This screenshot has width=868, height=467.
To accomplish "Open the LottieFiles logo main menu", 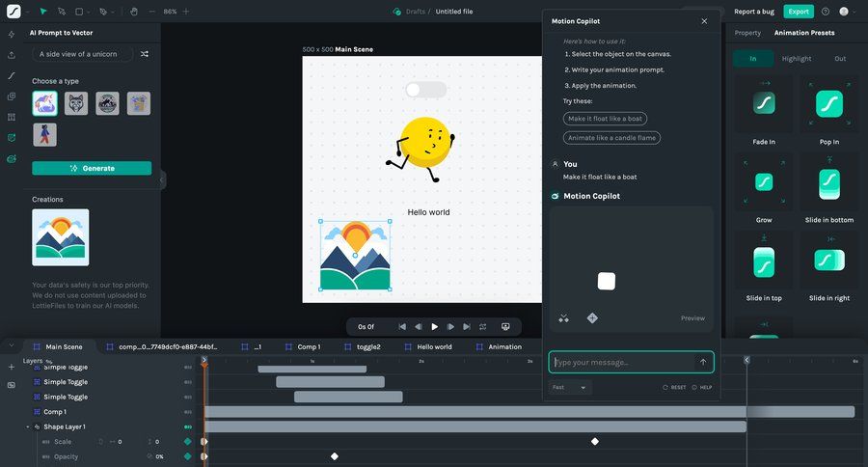I will click(14, 11).
